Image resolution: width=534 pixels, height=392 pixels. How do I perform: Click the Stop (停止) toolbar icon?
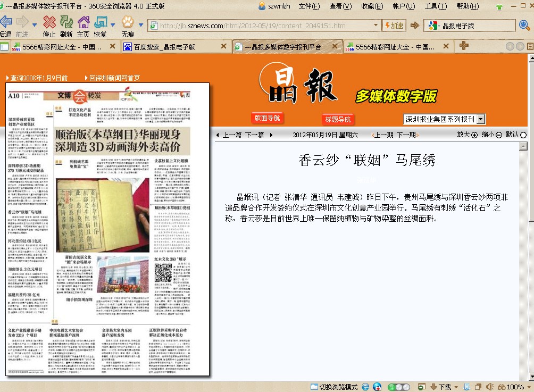[x=49, y=23]
